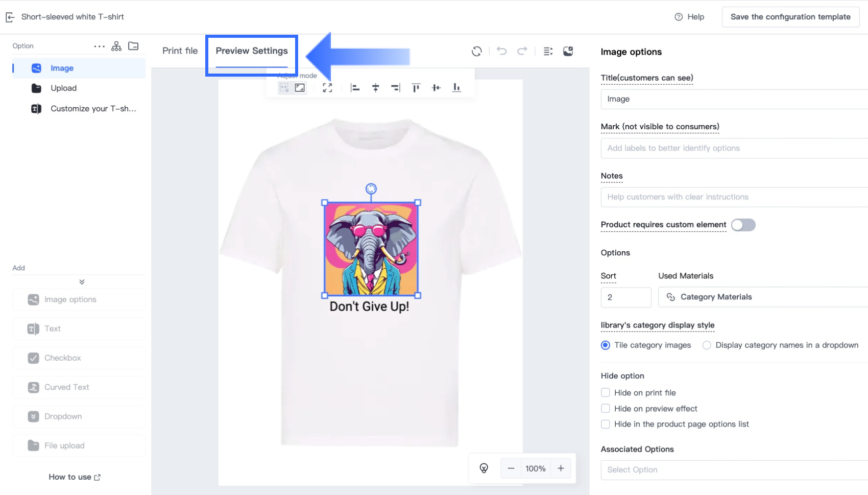This screenshot has width=868, height=495.
Task: Click the circular refresh icon above the canvas
Action: pyautogui.click(x=477, y=51)
